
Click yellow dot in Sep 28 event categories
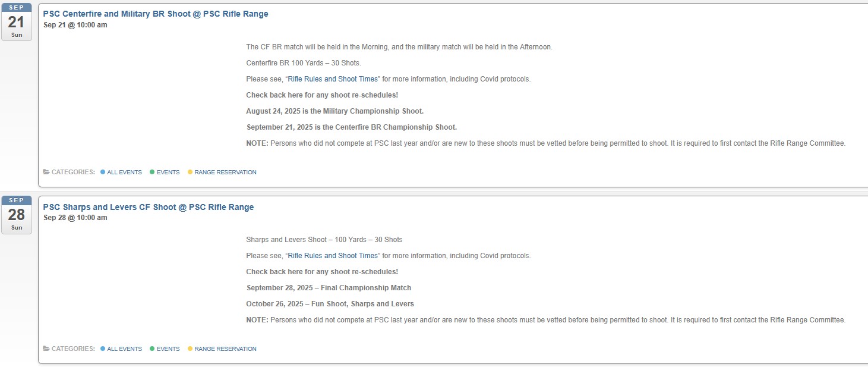pyautogui.click(x=190, y=349)
